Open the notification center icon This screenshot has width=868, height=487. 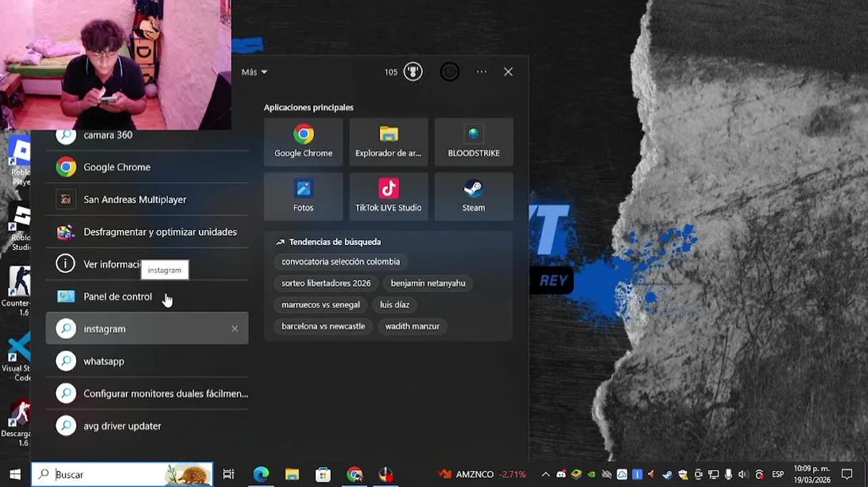click(x=847, y=474)
